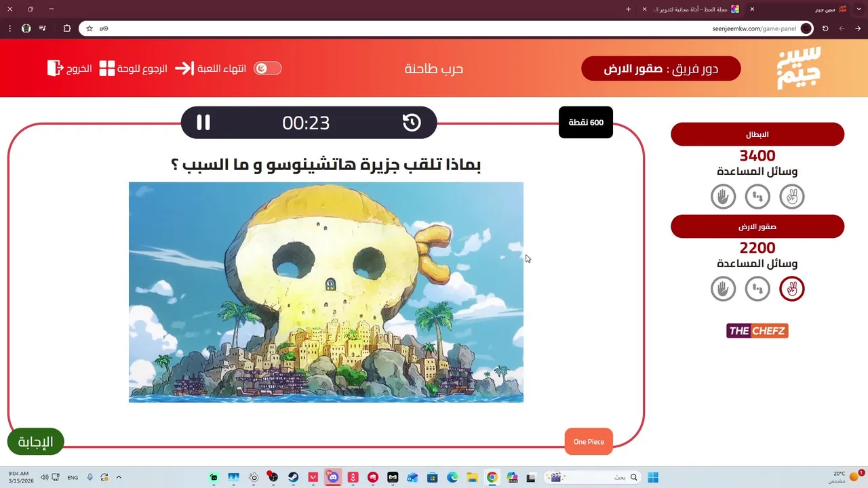Switch the ENG input language
The width and height of the screenshot is (868, 488).
[73, 477]
